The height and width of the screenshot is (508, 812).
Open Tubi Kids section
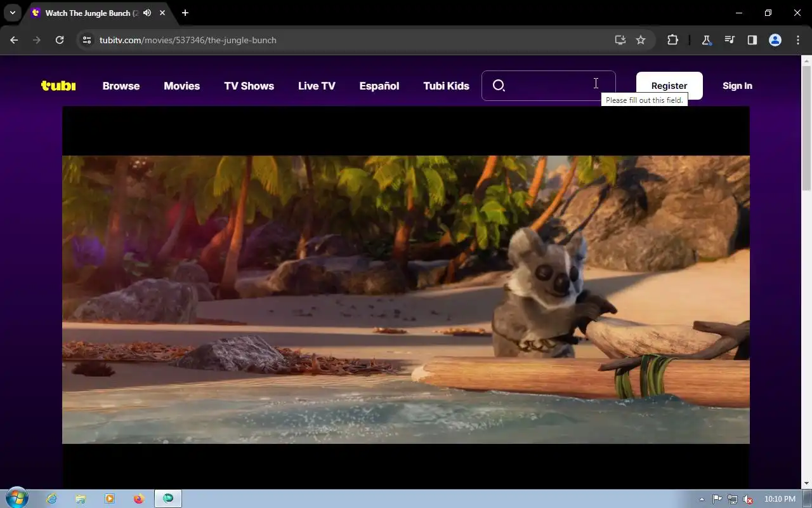(446, 86)
